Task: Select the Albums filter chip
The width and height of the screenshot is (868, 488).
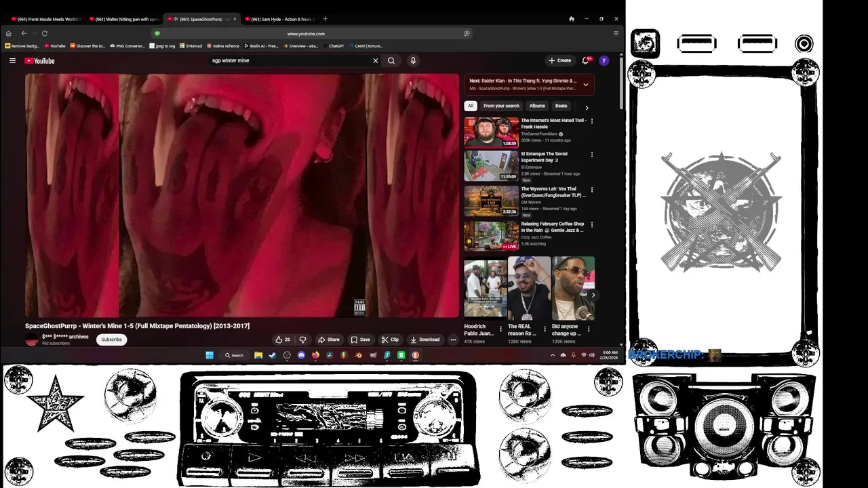Action: pyautogui.click(x=537, y=106)
